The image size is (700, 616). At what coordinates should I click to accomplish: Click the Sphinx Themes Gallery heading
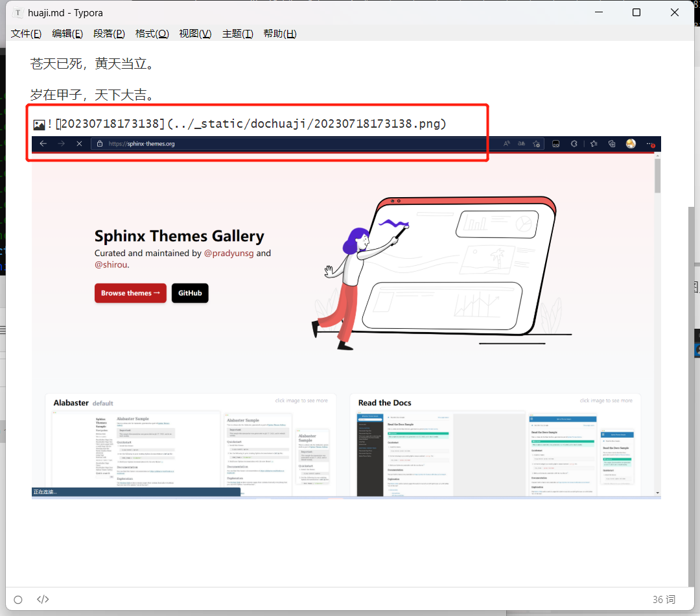(x=179, y=236)
